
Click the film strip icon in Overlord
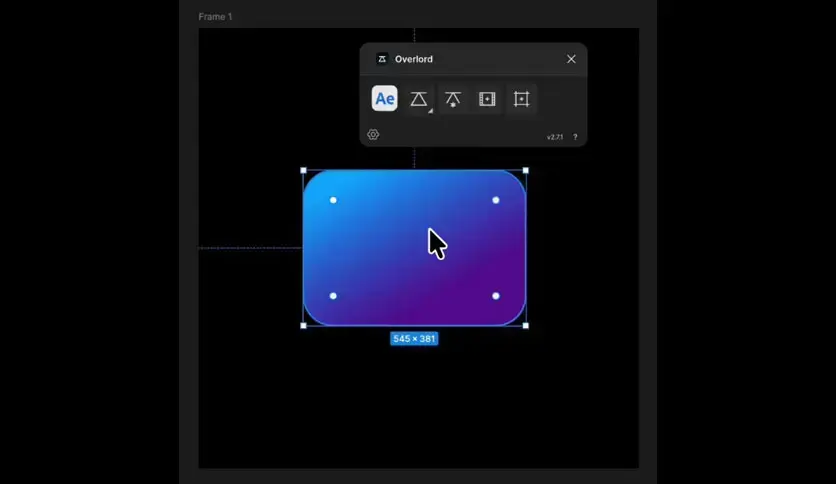pyautogui.click(x=487, y=99)
